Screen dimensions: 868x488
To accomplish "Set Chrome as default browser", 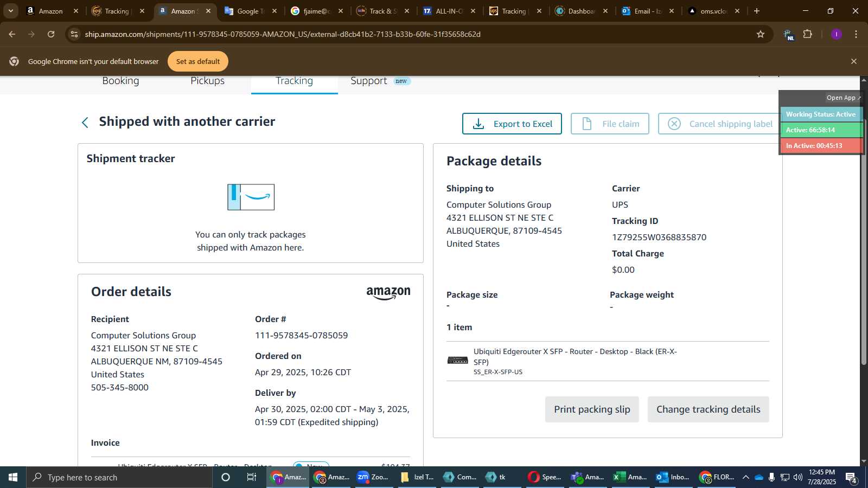I will pyautogui.click(x=198, y=61).
